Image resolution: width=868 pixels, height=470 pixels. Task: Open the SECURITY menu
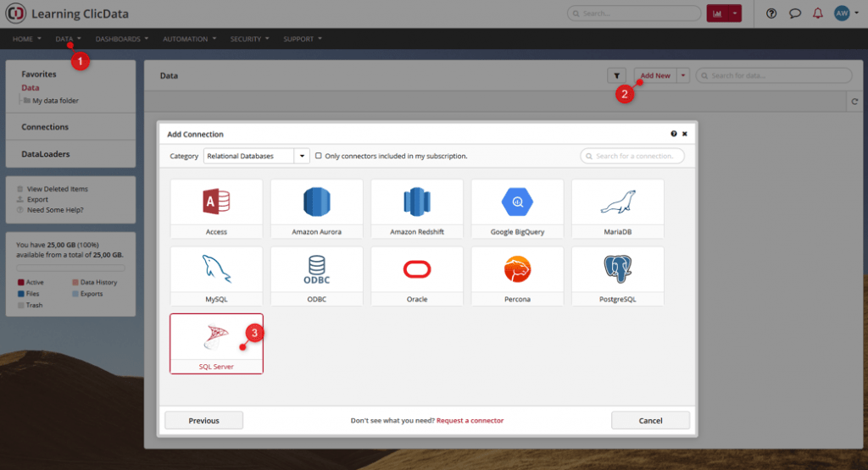tap(250, 39)
